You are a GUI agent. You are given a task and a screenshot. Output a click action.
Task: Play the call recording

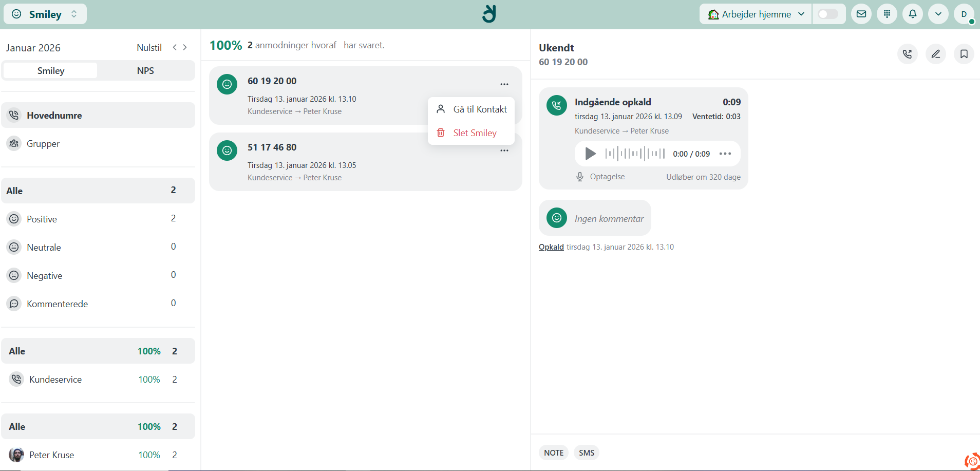(590, 154)
